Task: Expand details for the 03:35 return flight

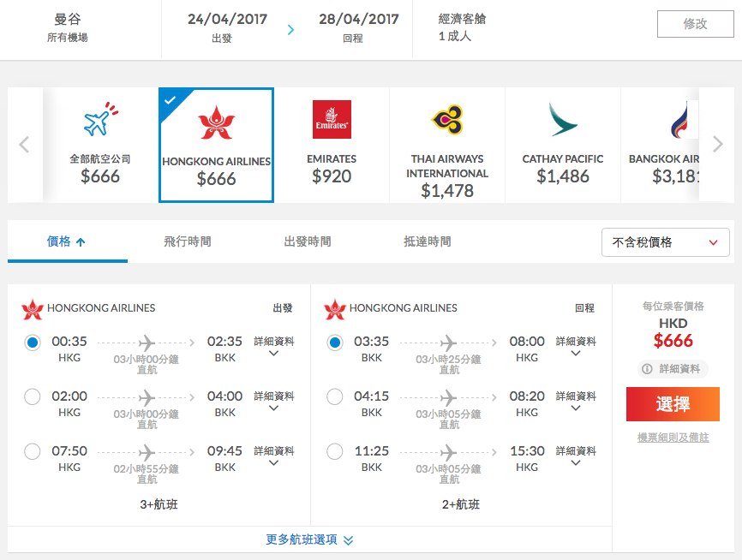Action: (576, 347)
